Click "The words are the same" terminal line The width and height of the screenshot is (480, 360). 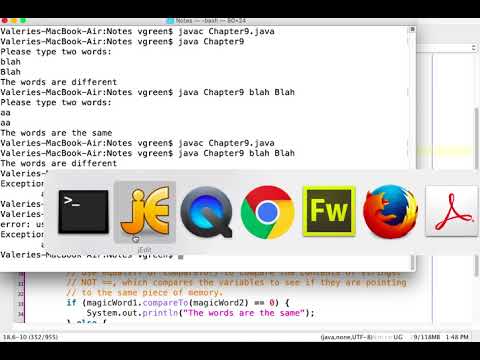coord(56,133)
